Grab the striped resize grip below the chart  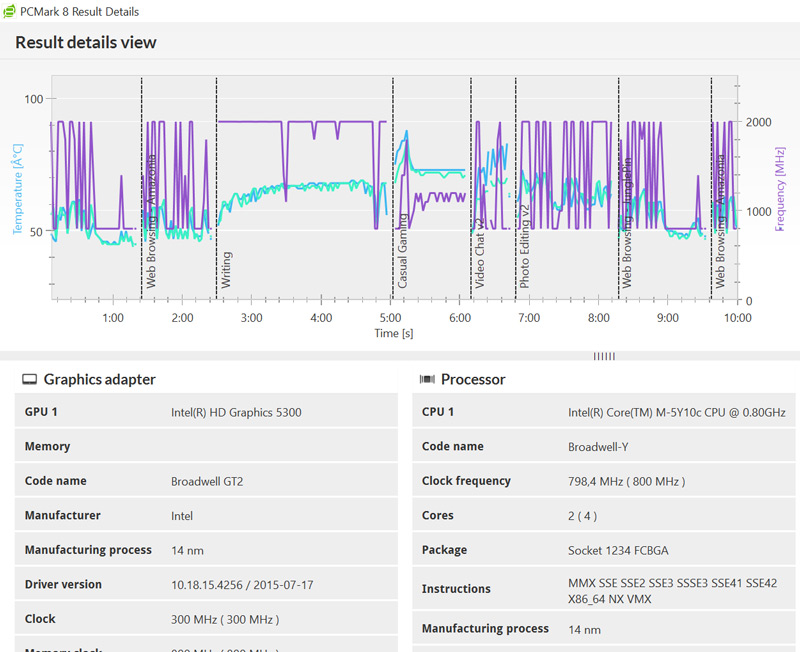click(x=604, y=356)
